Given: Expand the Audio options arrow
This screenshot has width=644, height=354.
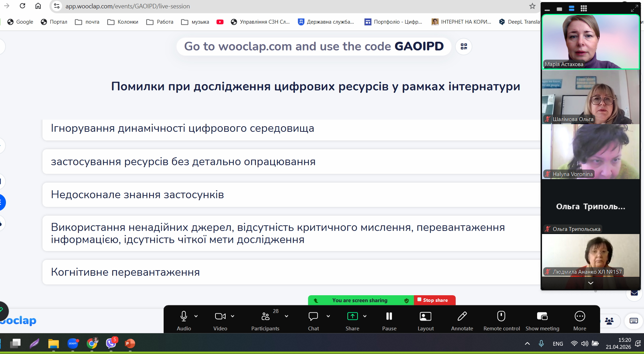Looking at the screenshot, I should 196,316.
